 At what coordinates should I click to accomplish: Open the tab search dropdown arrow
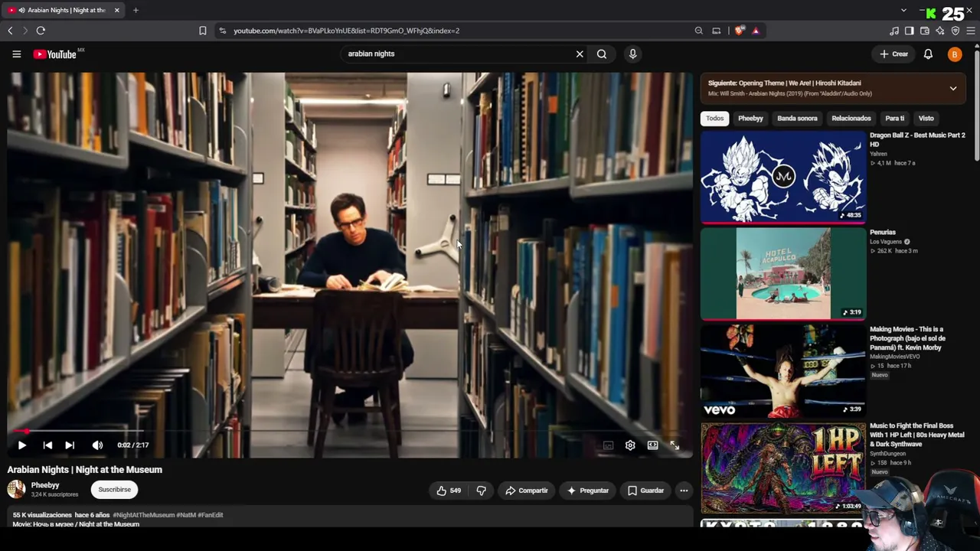[903, 11]
